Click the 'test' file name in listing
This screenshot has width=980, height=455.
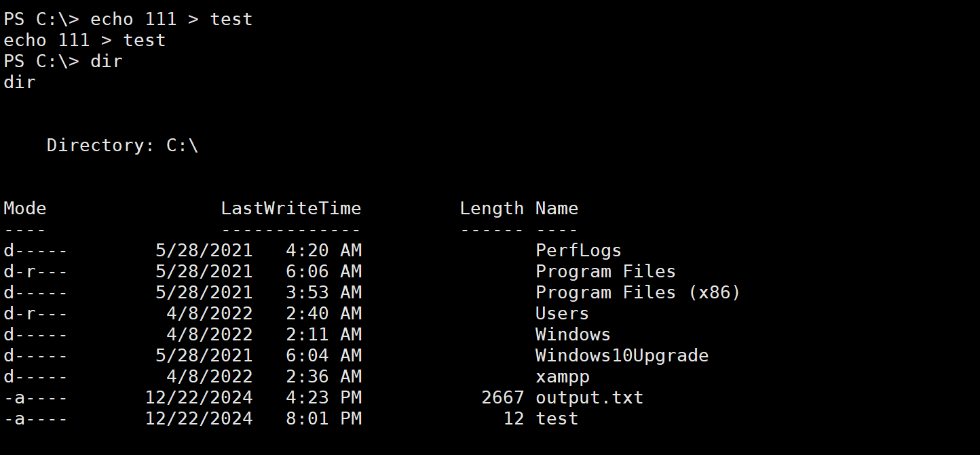[557, 419]
